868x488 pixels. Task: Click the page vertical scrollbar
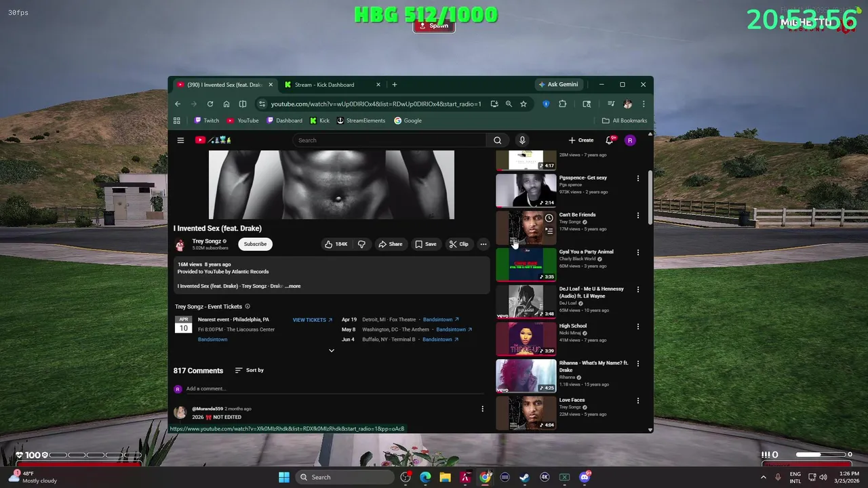[651, 197]
